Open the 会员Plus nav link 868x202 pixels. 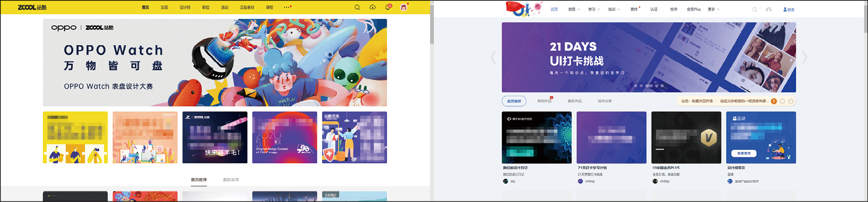[694, 9]
